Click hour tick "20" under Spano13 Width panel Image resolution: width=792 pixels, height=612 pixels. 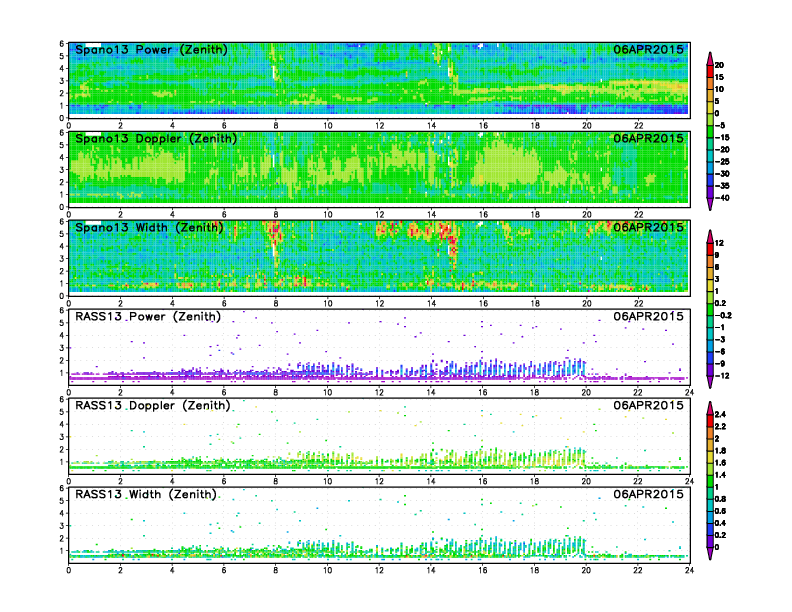point(586,303)
